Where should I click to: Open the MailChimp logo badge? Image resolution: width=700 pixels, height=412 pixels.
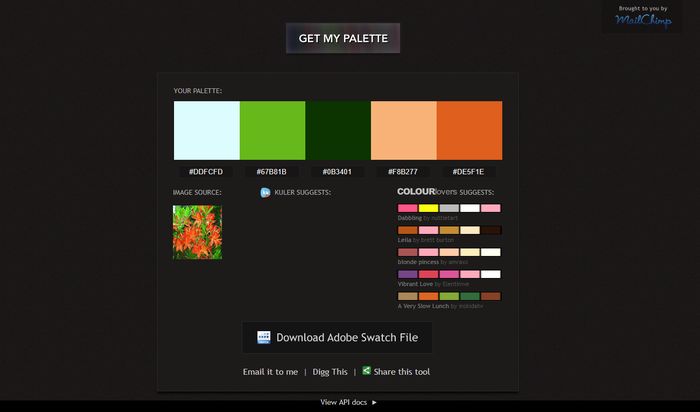tap(642, 16)
